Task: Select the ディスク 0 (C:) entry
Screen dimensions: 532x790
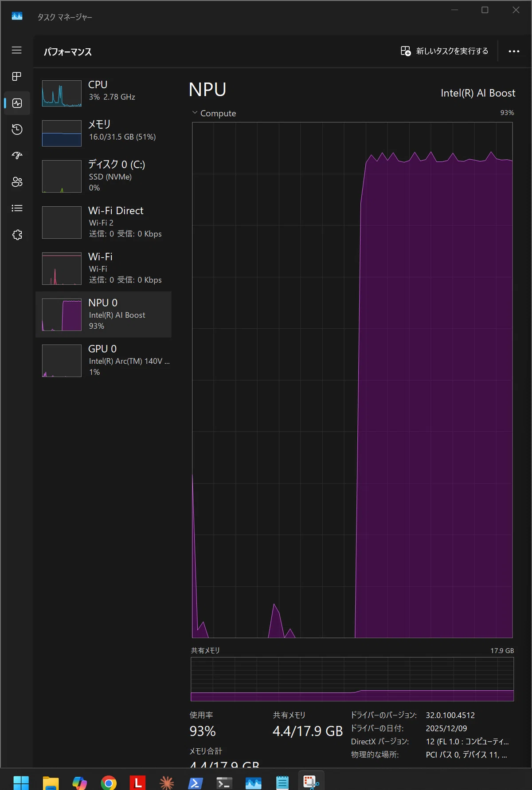Action: [103, 176]
